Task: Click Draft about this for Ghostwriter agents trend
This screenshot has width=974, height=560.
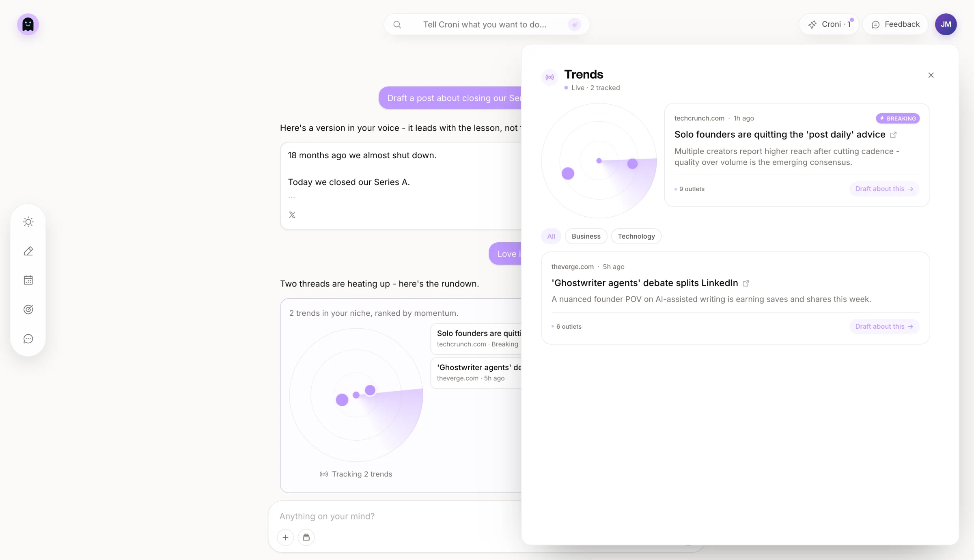Action: point(884,326)
